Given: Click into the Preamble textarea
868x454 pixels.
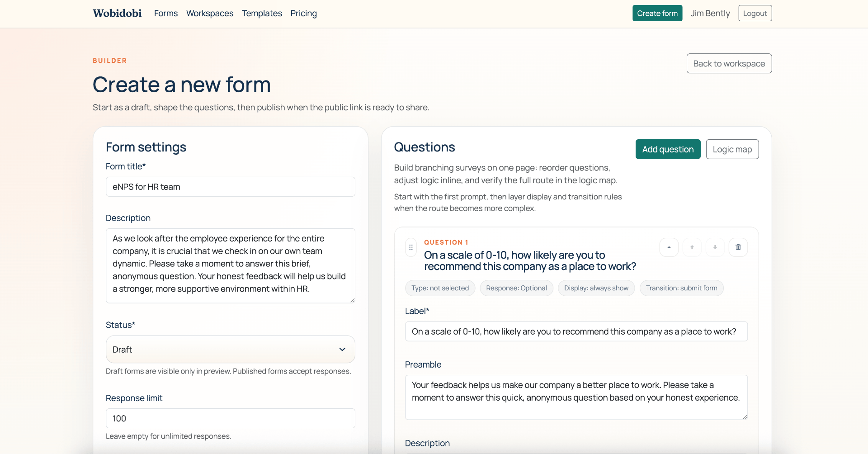Looking at the screenshot, I should 576,397.
